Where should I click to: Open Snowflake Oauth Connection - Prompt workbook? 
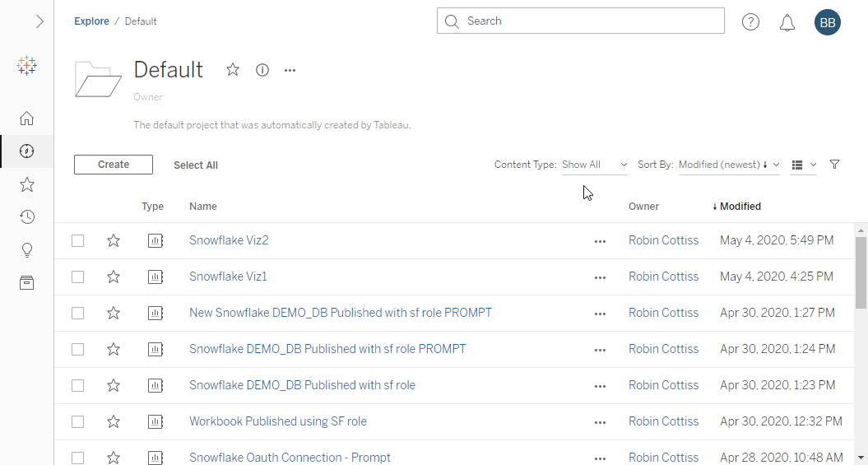click(290, 458)
